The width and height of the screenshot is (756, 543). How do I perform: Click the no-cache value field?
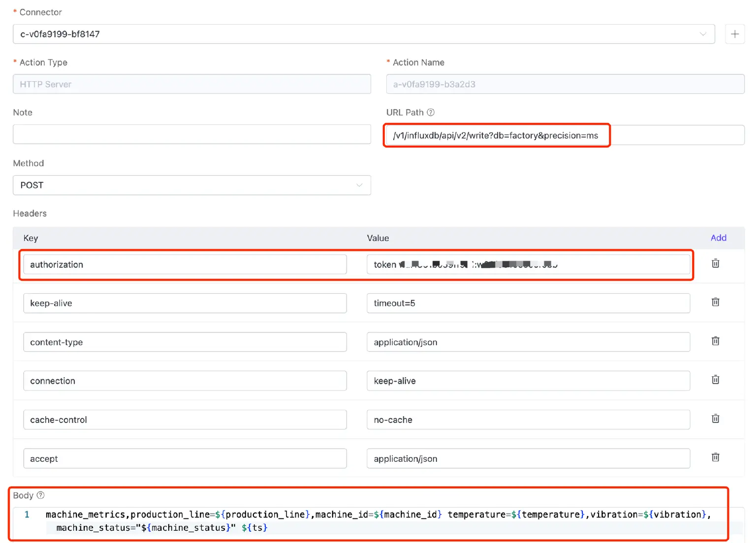[528, 420]
